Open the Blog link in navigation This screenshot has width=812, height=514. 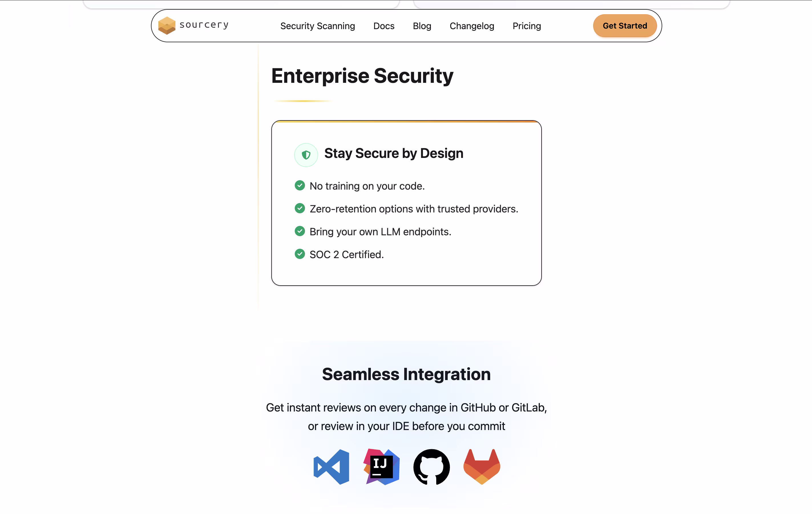tap(422, 26)
